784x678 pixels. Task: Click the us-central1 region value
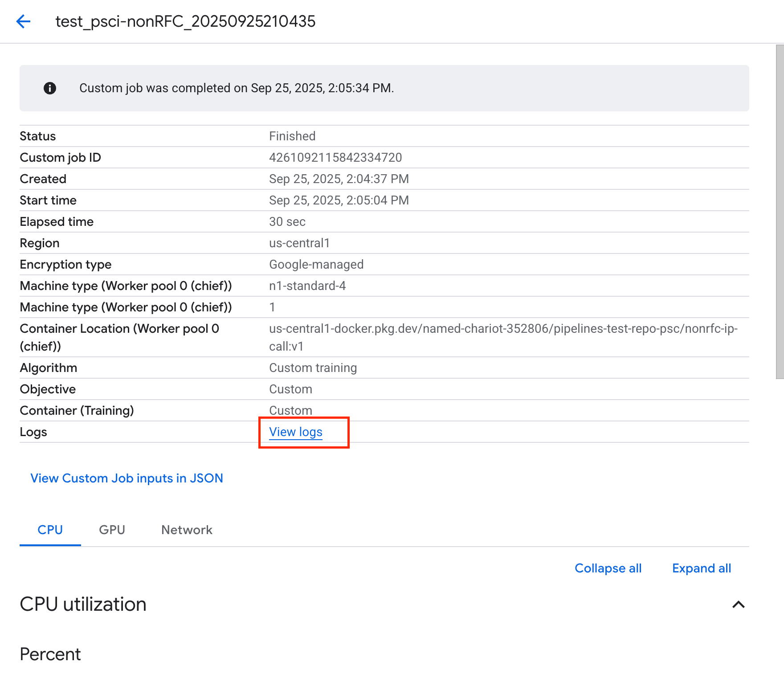[x=299, y=243]
